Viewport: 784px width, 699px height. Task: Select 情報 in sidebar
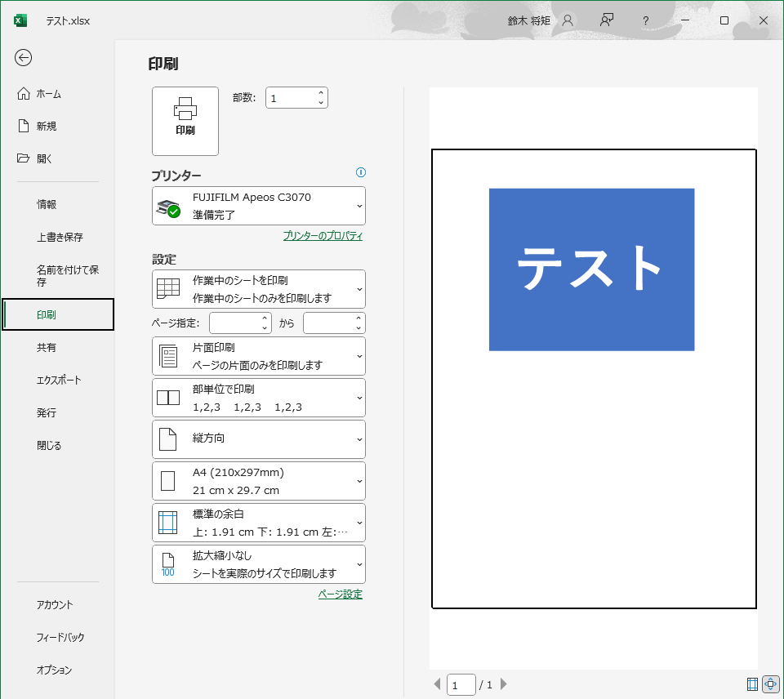click(57, 204)
